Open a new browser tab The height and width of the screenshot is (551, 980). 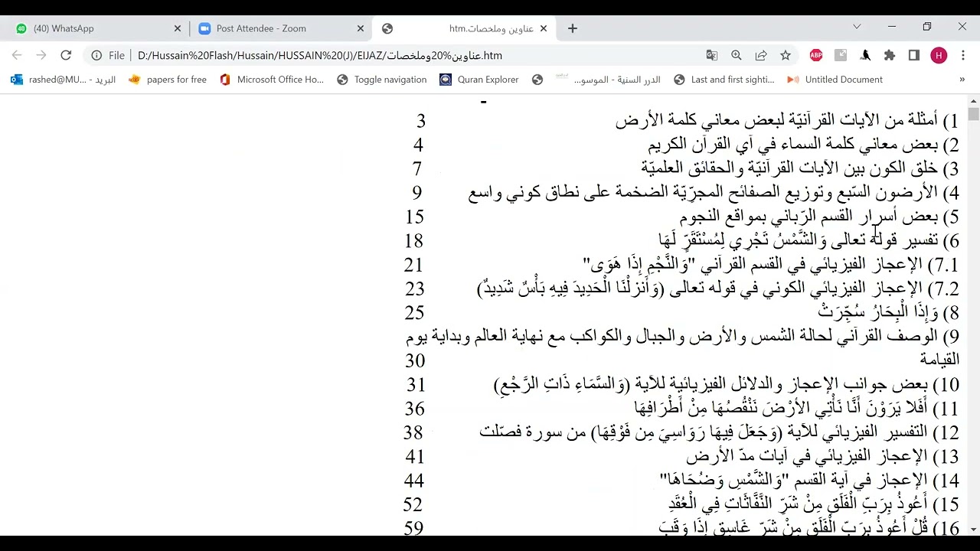click(573, 28)
